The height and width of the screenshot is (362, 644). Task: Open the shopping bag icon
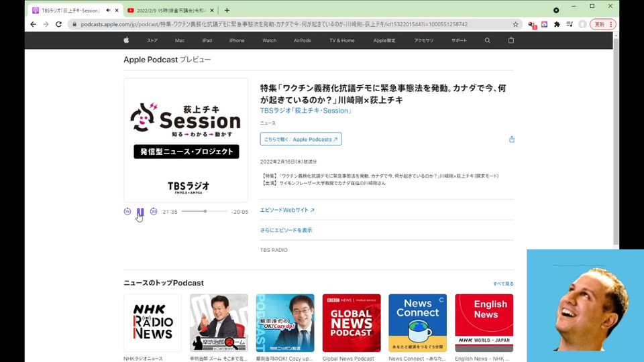(x=511, y=40)
